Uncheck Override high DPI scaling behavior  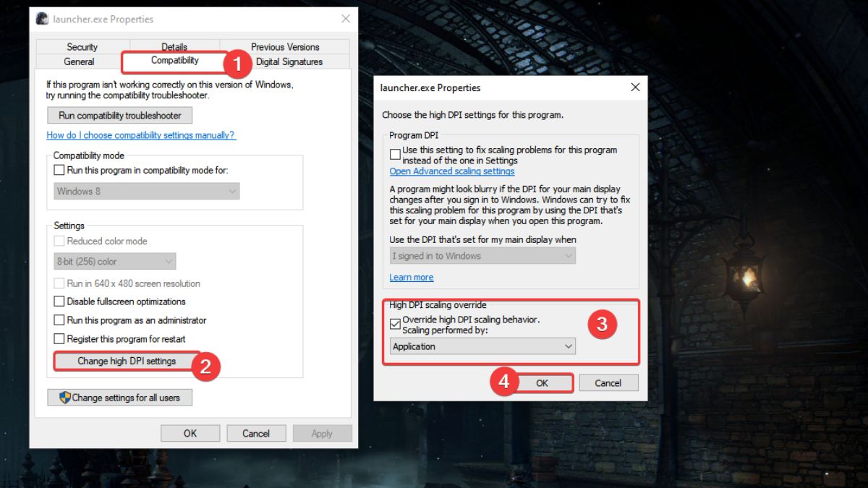click(x=395, y=325)
